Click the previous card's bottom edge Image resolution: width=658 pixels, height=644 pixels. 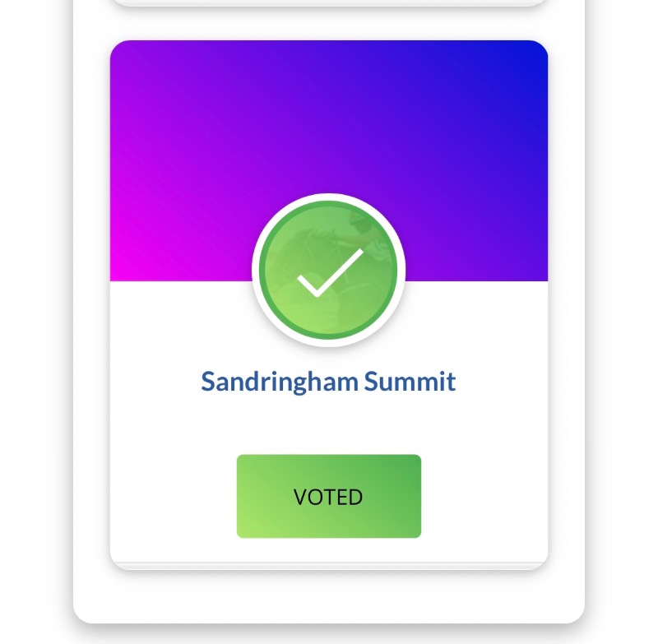point(328,2)
